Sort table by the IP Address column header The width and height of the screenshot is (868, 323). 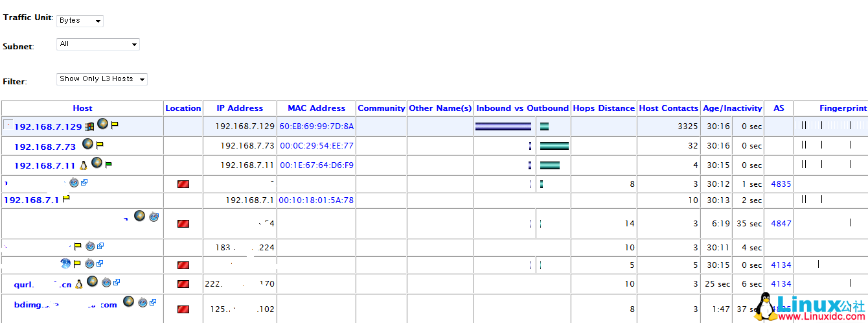point(240,108)
